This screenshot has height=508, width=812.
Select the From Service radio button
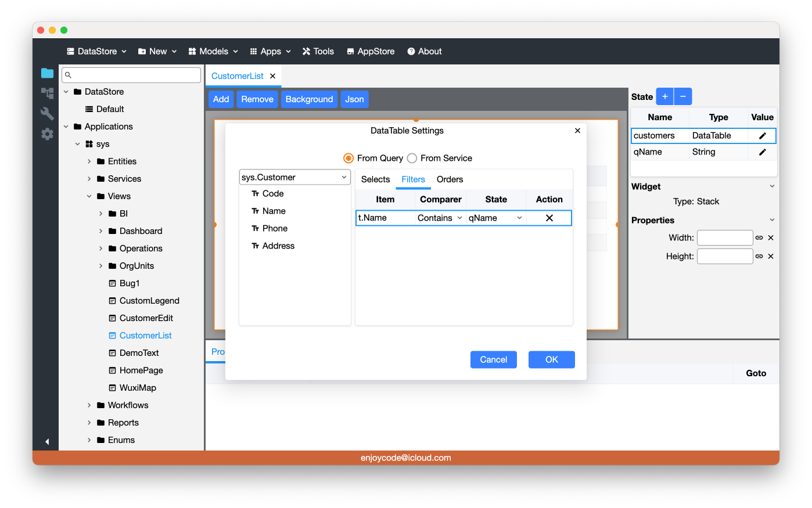(412, 158)
